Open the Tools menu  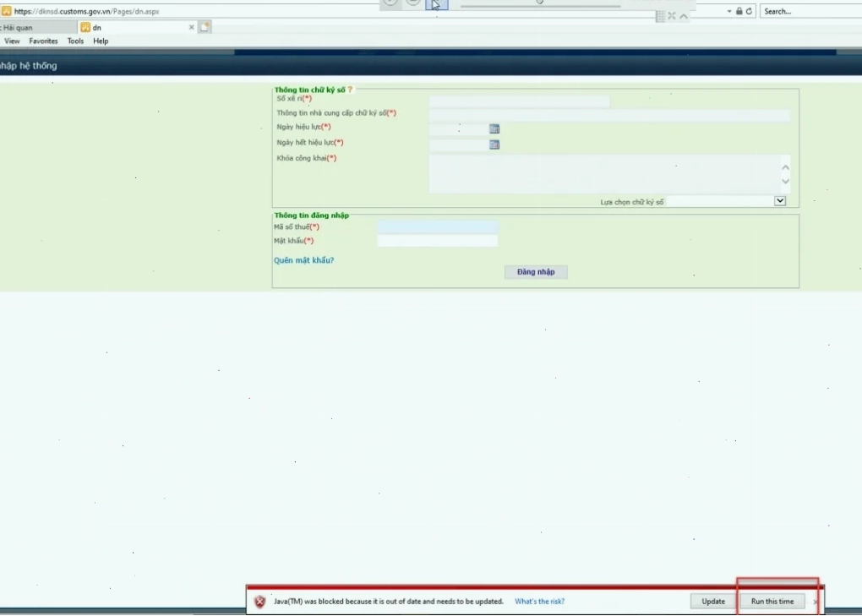[75, 41]
